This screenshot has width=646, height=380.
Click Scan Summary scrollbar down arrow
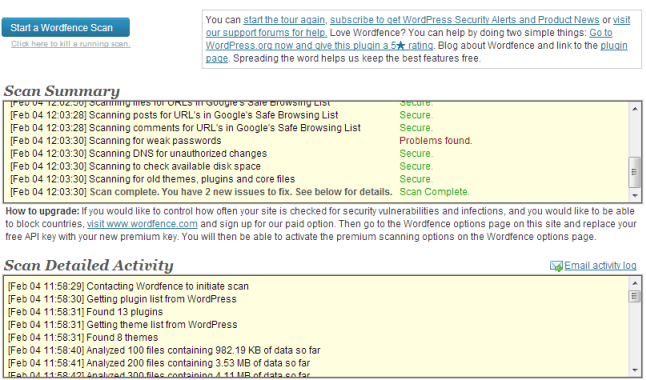(634, 195)
